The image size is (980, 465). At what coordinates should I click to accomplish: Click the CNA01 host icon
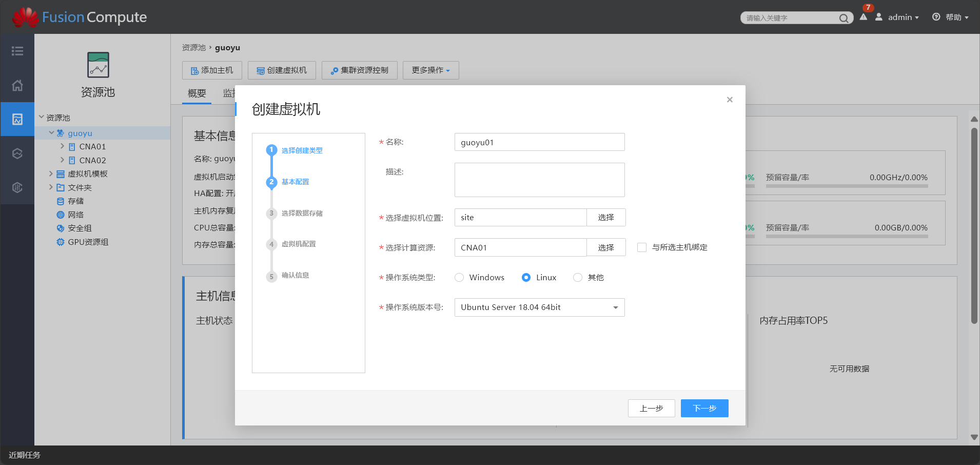coord(72,147)
